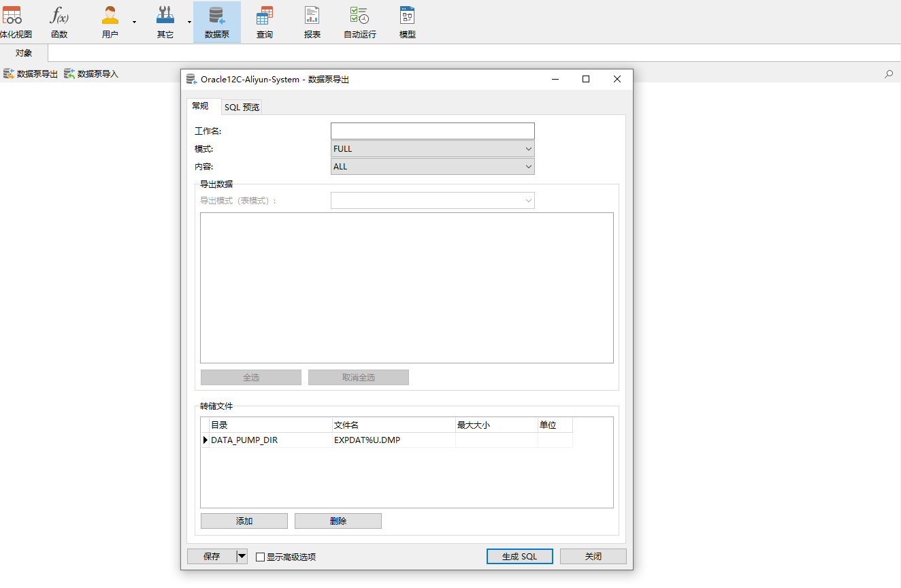Click the row indicator arrow for DATA_PUMP_DIR
This screenshot has height=588, width=901.
pyautogui.click(x=205, y=440)
